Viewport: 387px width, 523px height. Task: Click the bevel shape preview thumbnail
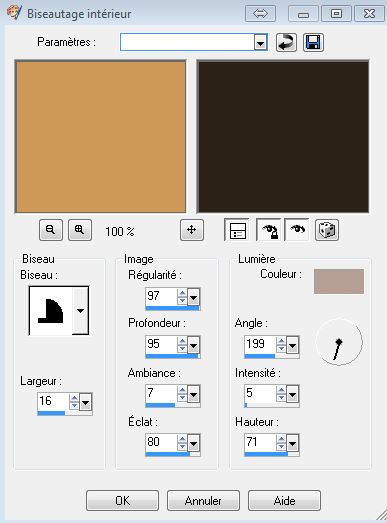(51, 311)
